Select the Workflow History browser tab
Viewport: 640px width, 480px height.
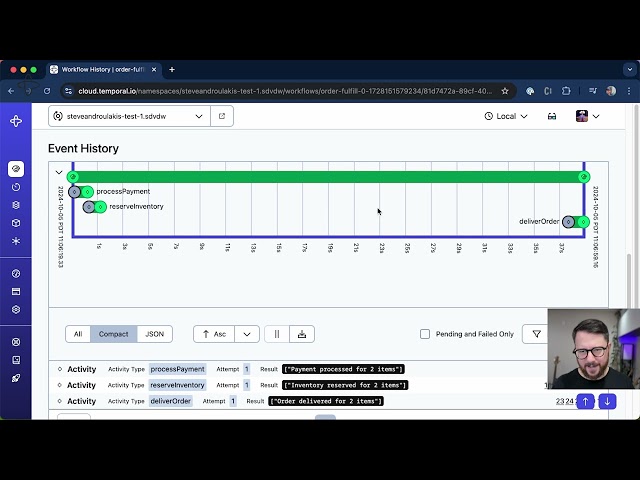pos(103,69)
